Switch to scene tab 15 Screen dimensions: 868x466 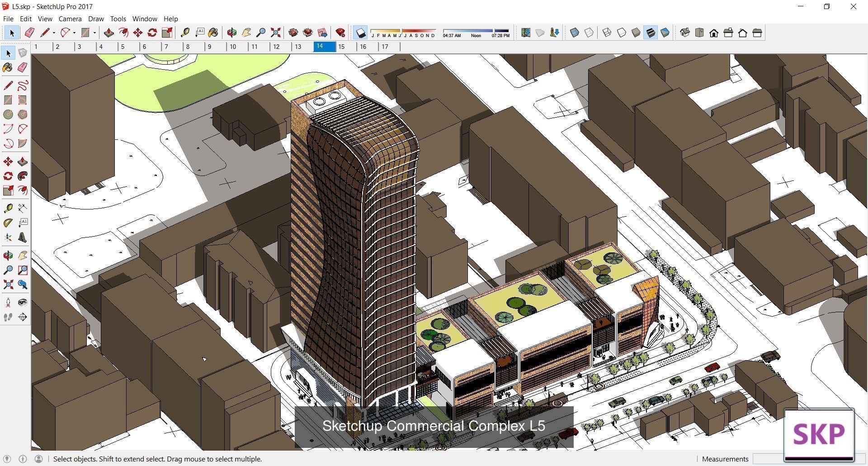coord(346,47)
